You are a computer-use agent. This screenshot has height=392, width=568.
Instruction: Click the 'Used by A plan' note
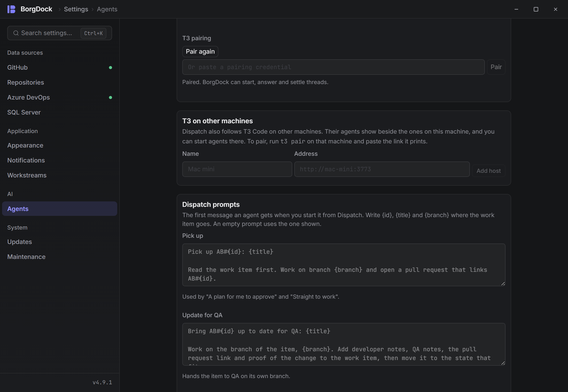261,297
